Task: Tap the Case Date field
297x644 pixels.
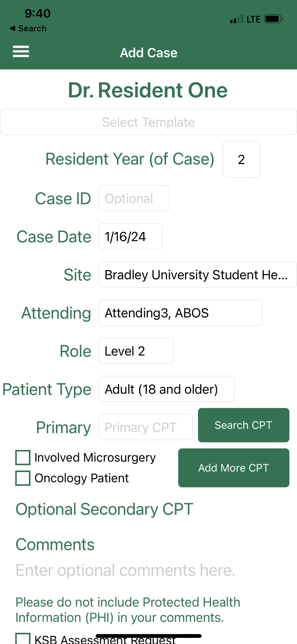Action: coord(131,237)
